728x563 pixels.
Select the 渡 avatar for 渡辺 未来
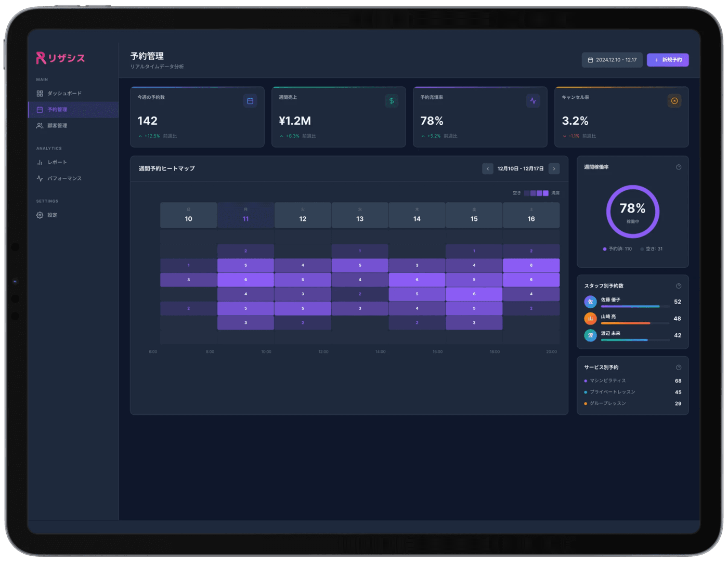pos(590,335)
